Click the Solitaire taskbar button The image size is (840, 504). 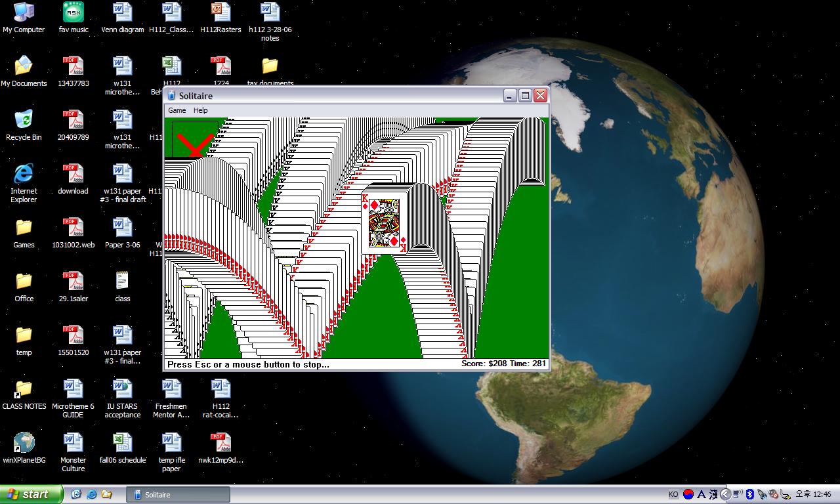click(178, 495)
